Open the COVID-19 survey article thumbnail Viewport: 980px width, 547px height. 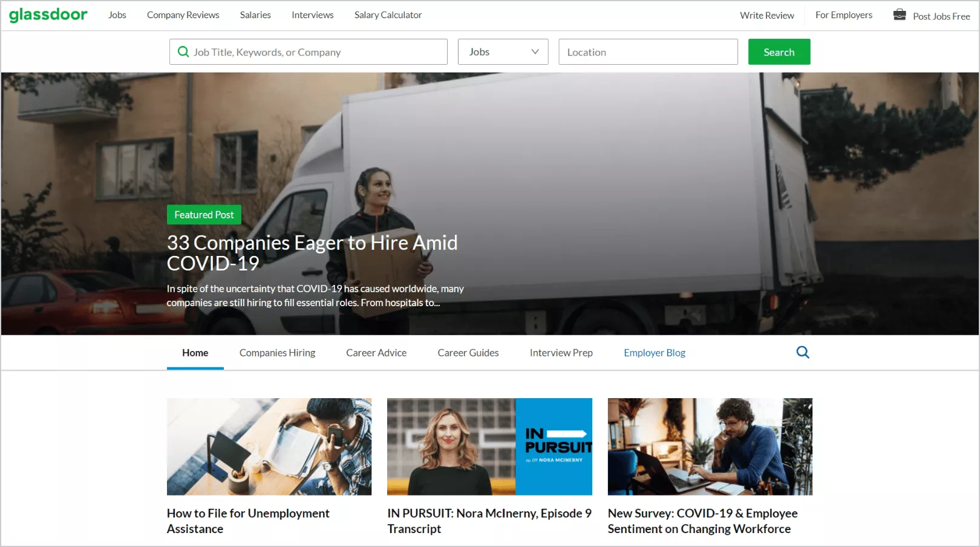click(710, 447)
